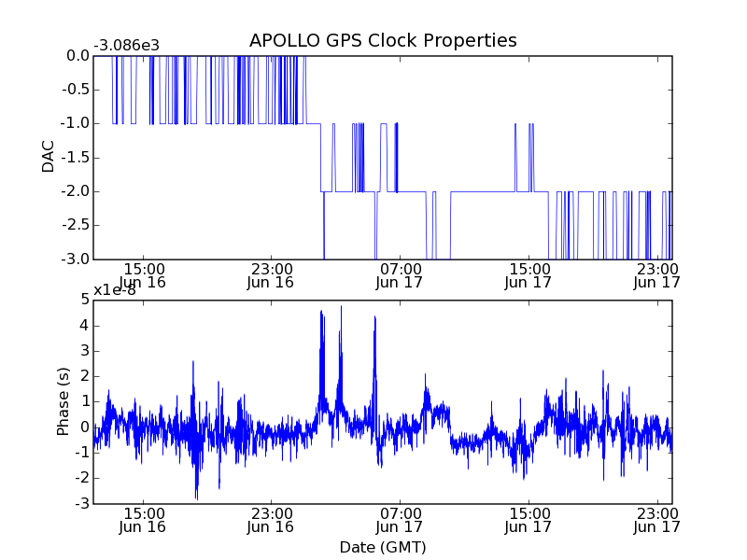Viewport: 747px width, 560px height.
Task: Click the 'APOLLO GPS Clock Properties' chart title
Action: coord(383,40)
